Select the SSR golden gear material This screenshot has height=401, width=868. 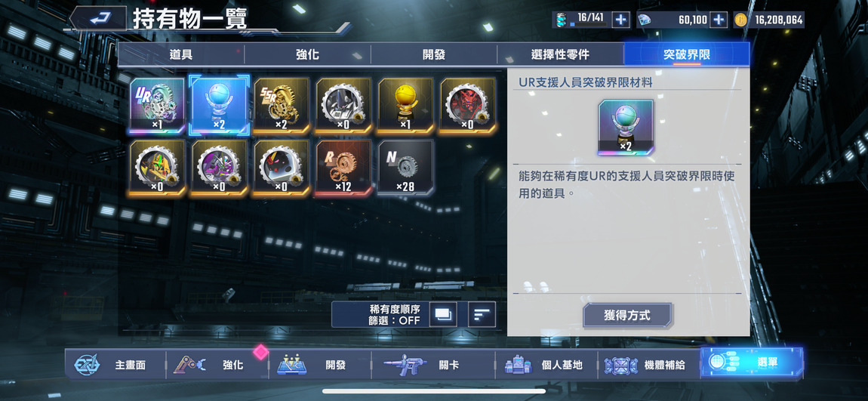coord(282,106)
